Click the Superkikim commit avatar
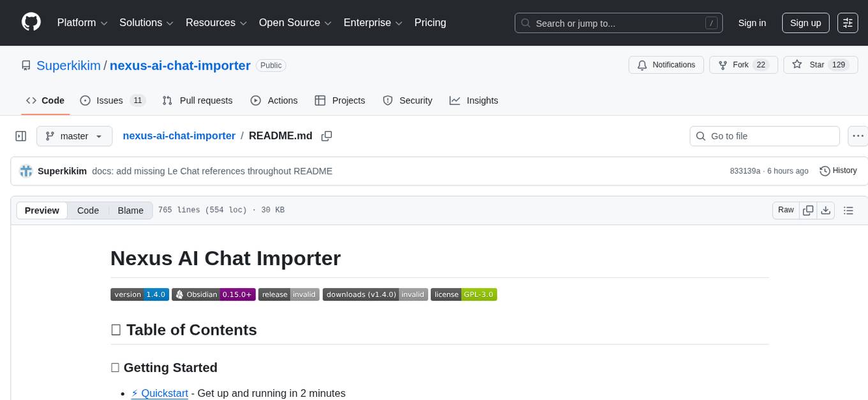Screen dimensions: 868x400 click(26, 171)
